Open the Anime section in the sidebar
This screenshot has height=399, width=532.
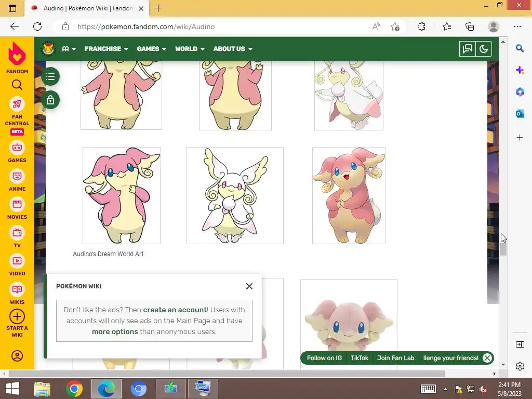(x=17, y=180)
